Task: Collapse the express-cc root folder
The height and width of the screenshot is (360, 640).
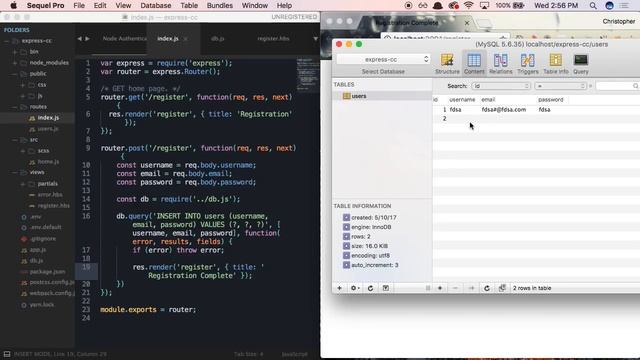Action: (6, 41)
